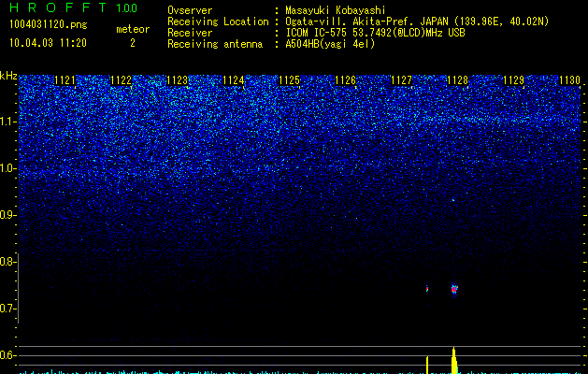This screenshot has width=588, height=374.
Task: Click the 0.7 kHz axis label
Action: coord(7,309)
